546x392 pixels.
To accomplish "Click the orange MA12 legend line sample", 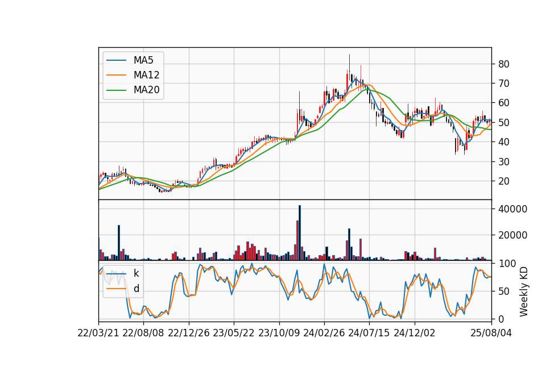I will 116,75.
